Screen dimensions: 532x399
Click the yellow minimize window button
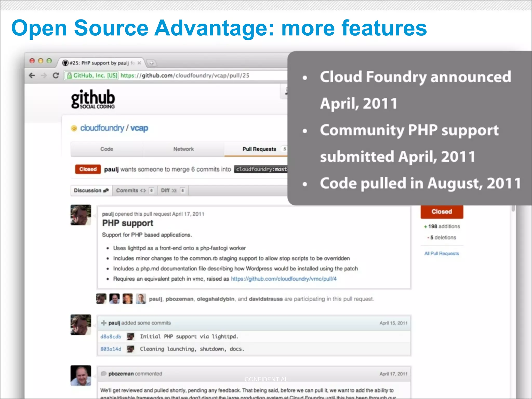pyautogui.click(x=41, y=61)
